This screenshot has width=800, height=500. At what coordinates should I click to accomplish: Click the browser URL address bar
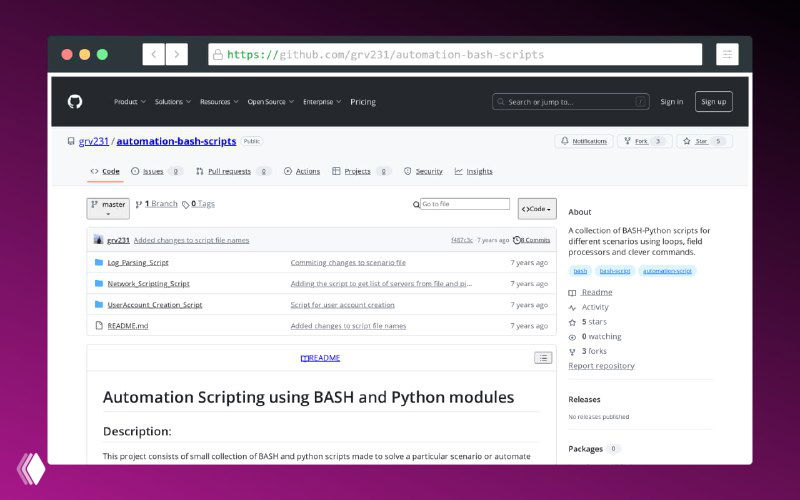point(455,54)
